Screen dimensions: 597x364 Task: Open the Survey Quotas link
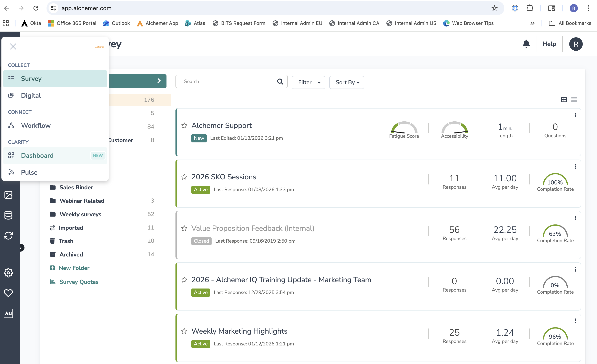(x=79, y=282)
